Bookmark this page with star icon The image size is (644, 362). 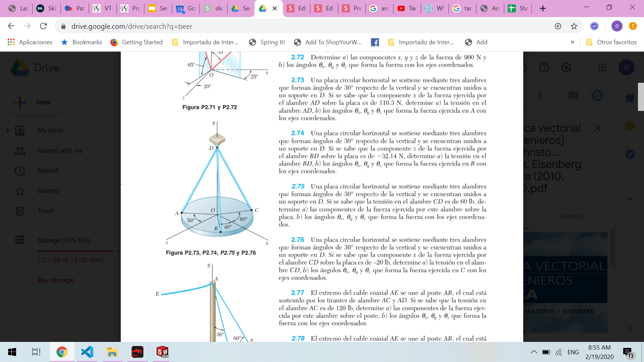(574, 26)
